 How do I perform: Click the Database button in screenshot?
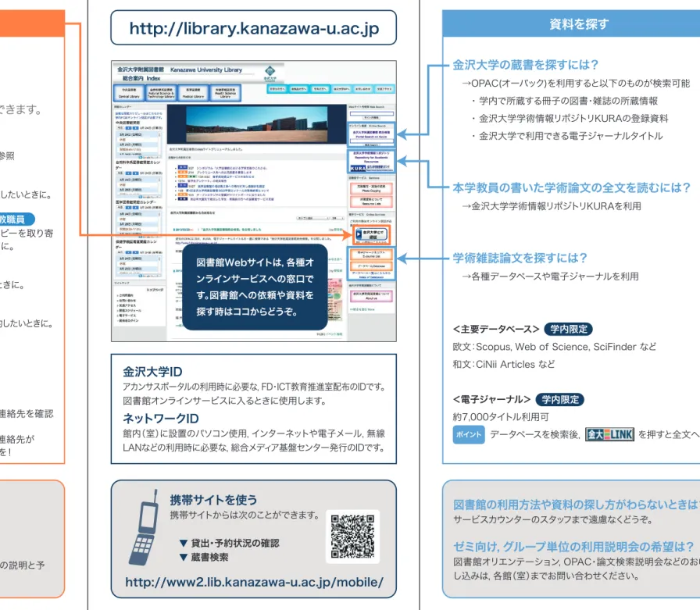point(371,265)
